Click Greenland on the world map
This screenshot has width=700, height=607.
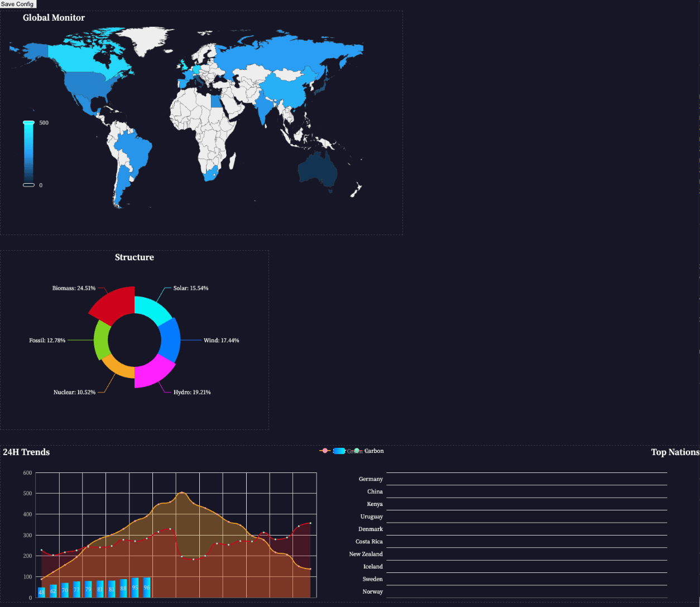coord(143,40)
